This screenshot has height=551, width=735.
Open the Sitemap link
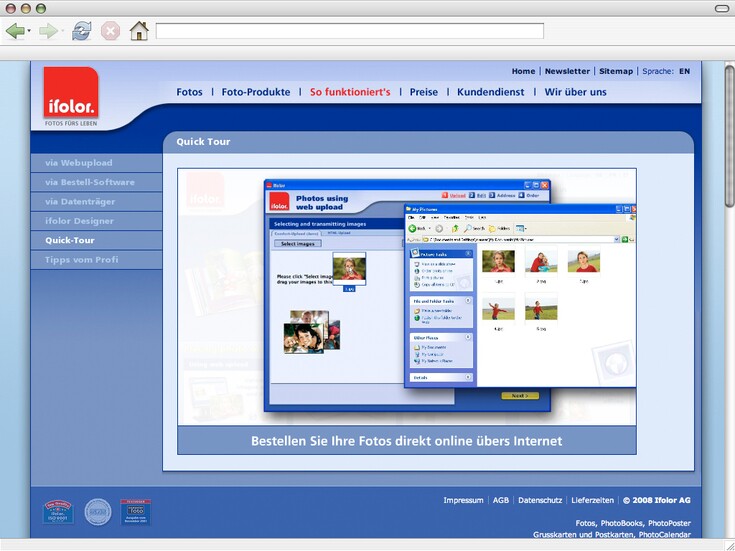[616, 71]
